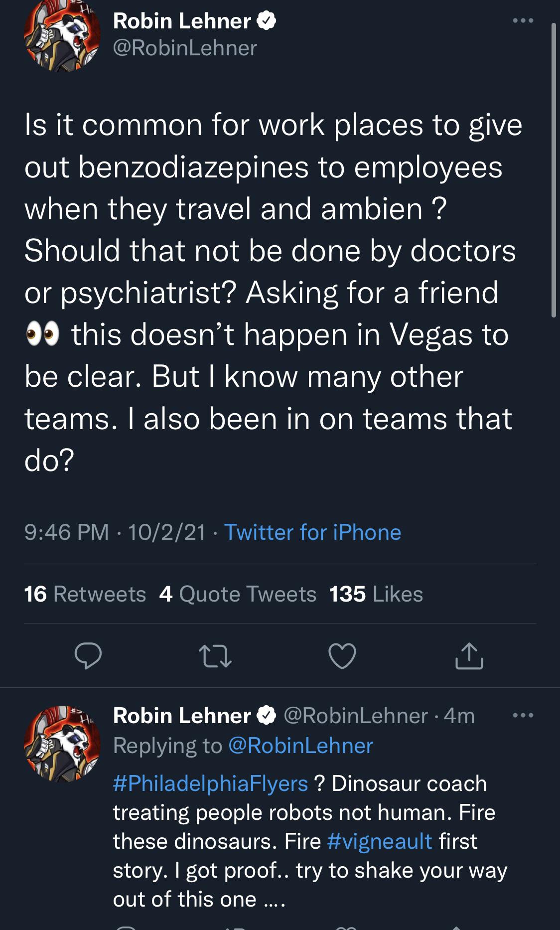View the 16 Retweets list

coord(85,594)
